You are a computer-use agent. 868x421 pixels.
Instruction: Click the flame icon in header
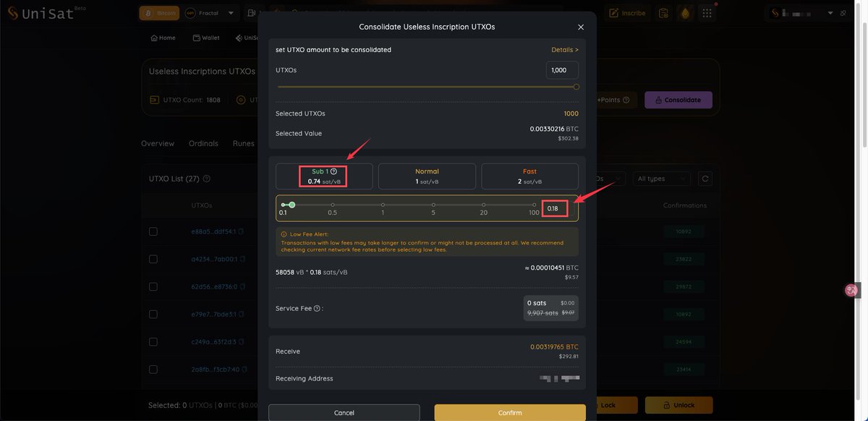[685, 13]
